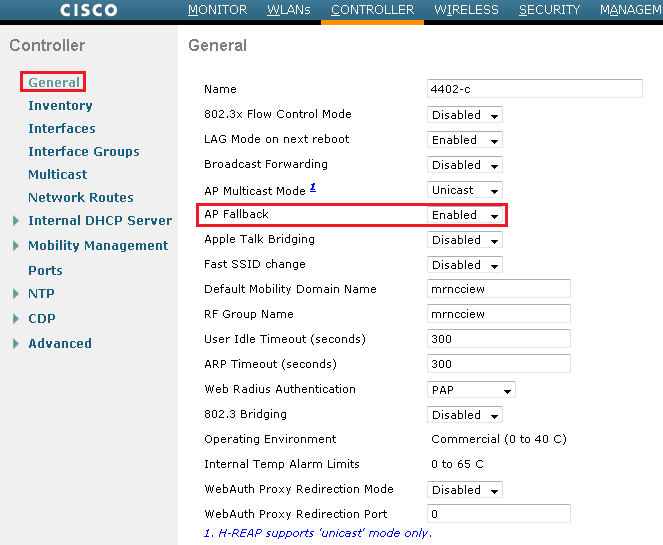Open the Inventory sidebar link
The width and height of the screenshot is (663, 545).
click(60, 105)
